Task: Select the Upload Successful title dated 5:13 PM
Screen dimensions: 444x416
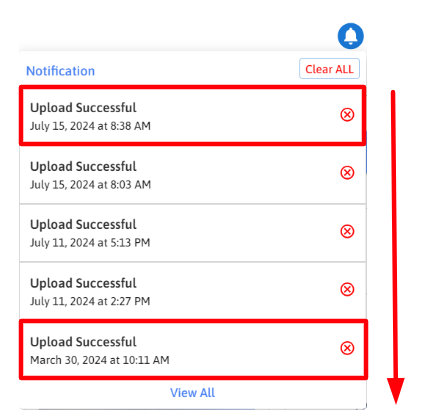Action: (x=83, y=225)
